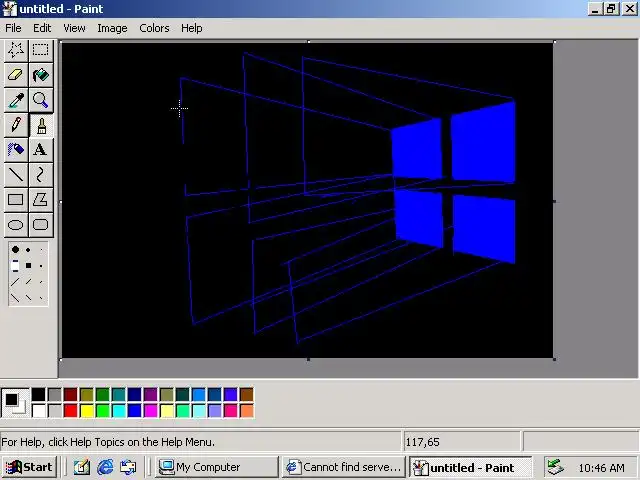Screen dimensions: 640x480
Task: Pick the white color swatch
Action: click(38, 411)
